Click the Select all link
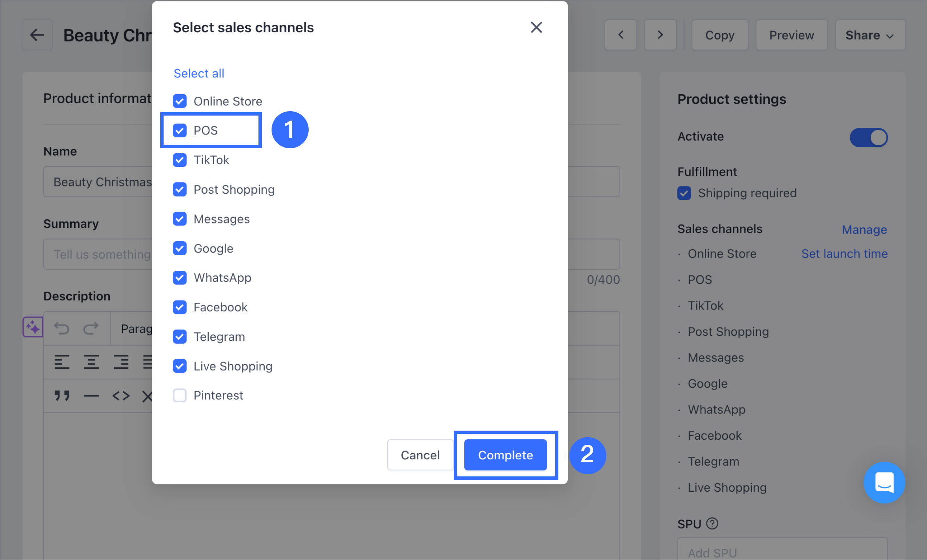 (198, 73)
